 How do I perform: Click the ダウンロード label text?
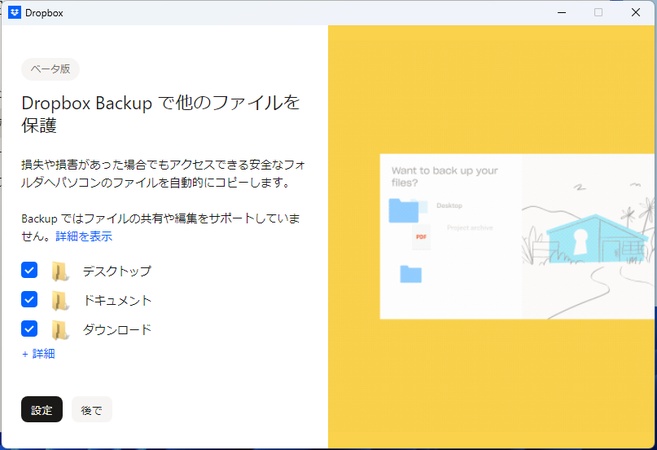click(117, 330)
